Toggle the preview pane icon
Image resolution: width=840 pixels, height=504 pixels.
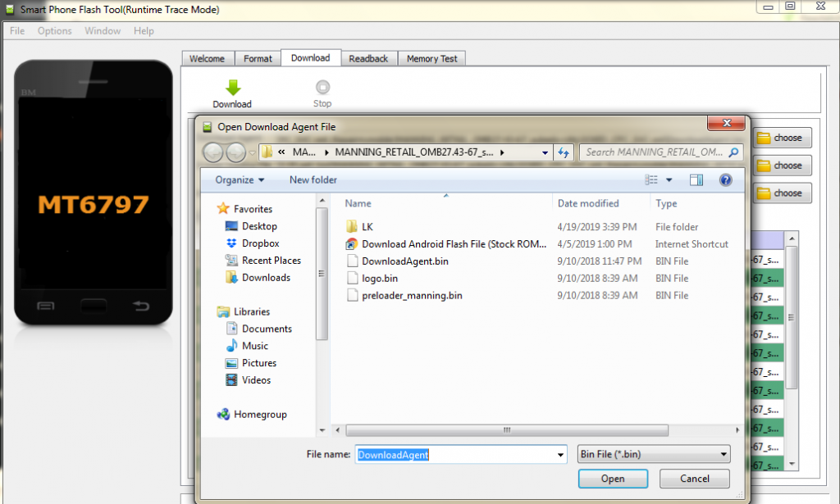[x=696, y=180]
